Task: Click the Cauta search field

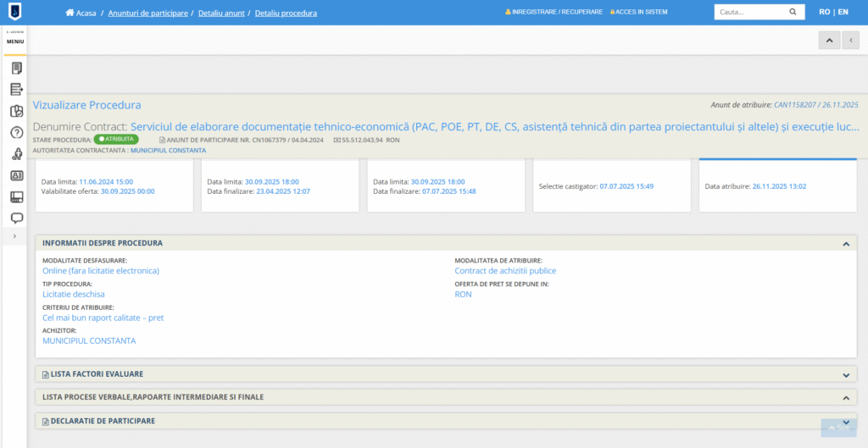Action: [x=748, y=12]
